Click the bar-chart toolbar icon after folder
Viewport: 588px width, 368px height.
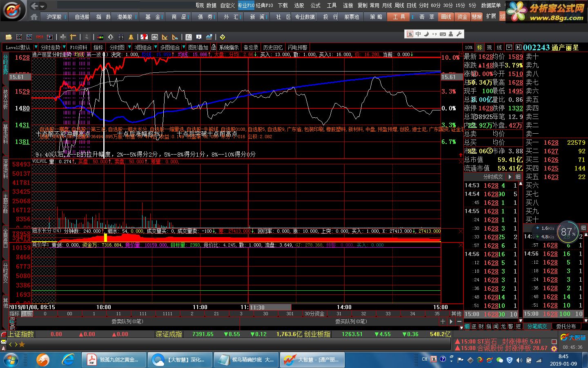[x=19, y=37]
